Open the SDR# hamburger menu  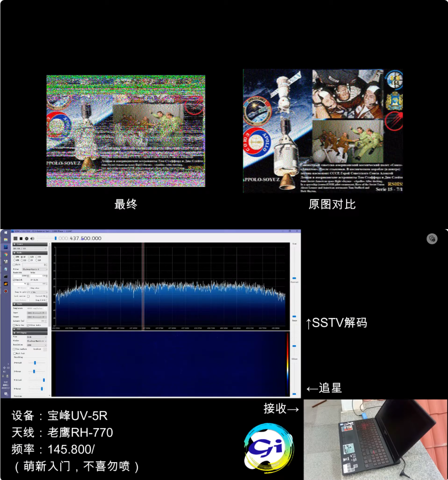click(15, 238)
